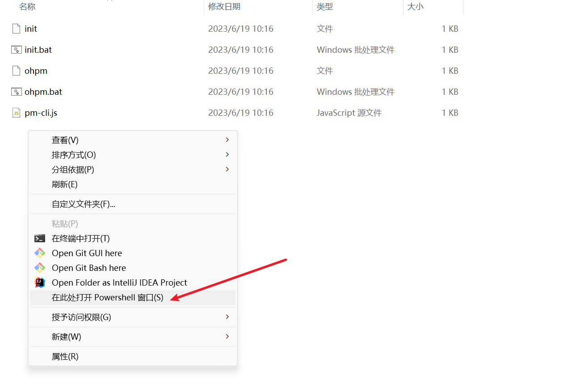
Task: Select Open Folder as IntelliJ IDEA Project
Action: coord(133,282)
